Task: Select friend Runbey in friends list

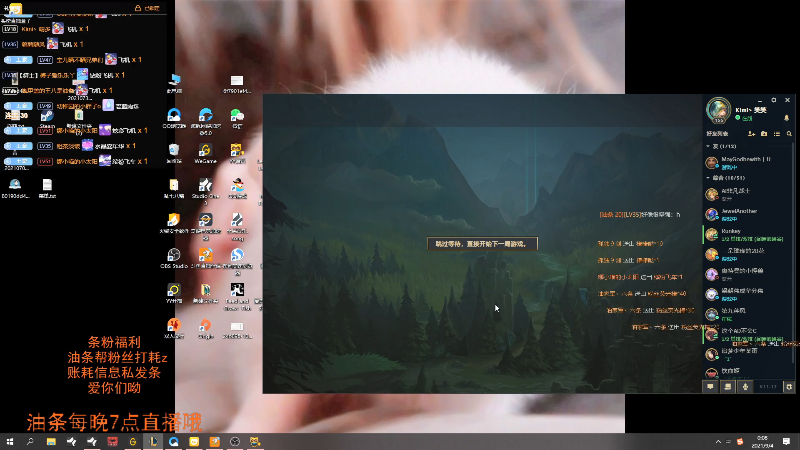Action: (x=748, y=234)
